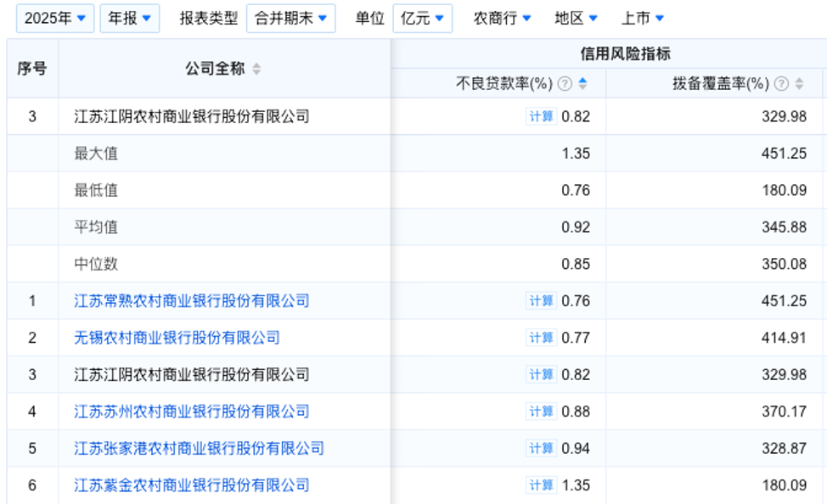Click 计算 badge in 江苏常熟农村商业银行 row
Viewport: 827px width, 504px height.
click(541, 301)
